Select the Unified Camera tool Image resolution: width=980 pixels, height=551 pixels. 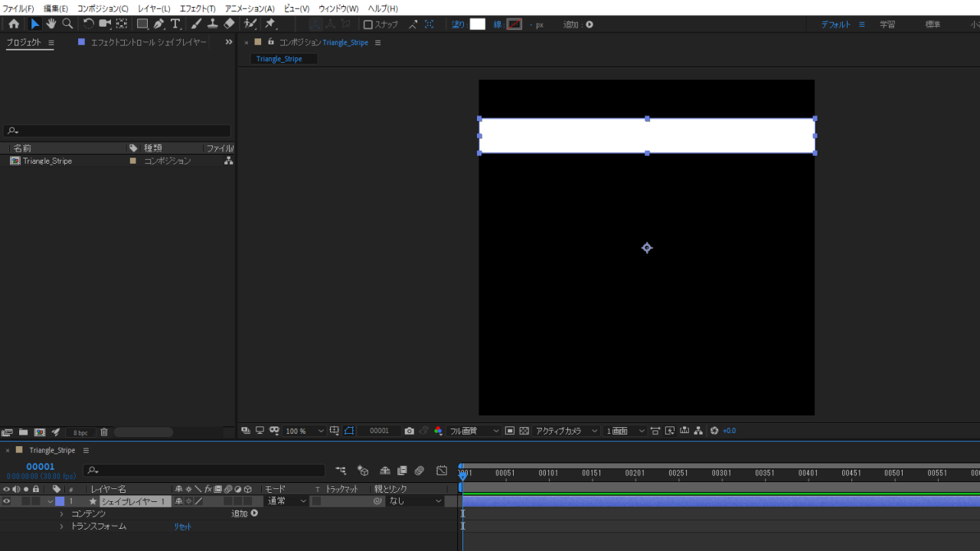tap(105, 24)
